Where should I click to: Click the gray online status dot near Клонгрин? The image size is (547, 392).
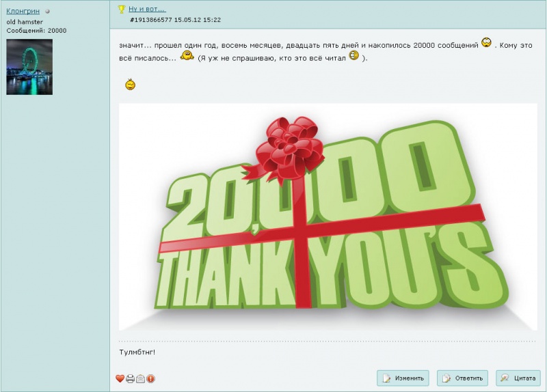coord(47,11)
